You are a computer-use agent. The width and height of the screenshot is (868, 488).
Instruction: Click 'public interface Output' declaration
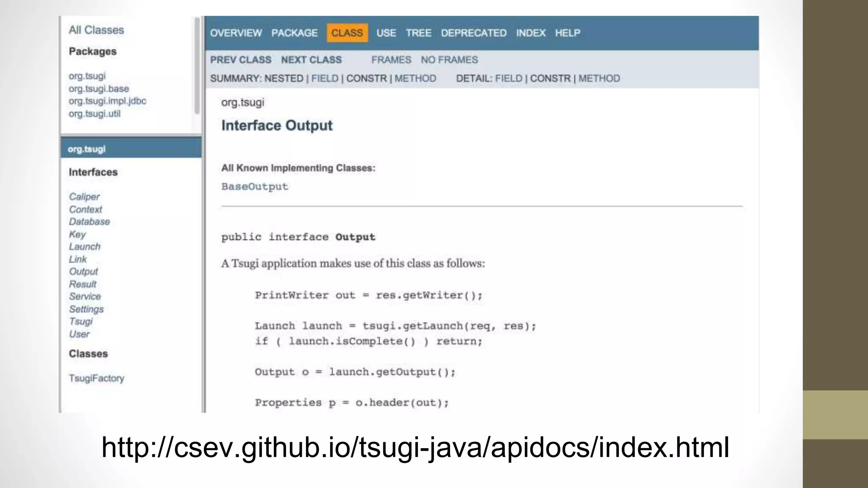click(298, 237)
